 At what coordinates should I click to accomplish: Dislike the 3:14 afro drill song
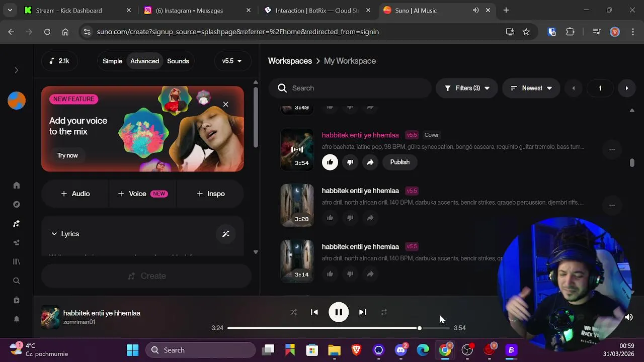350,274
